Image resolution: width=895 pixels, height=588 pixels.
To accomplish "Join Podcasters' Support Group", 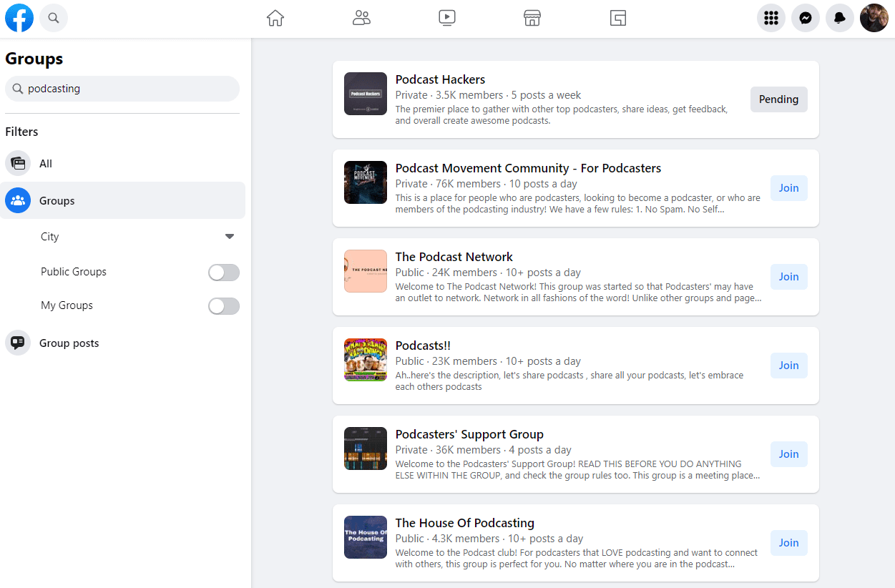I will [789, 454].
